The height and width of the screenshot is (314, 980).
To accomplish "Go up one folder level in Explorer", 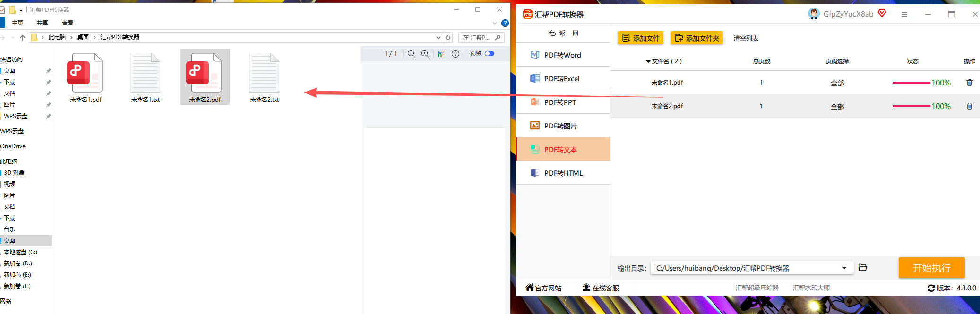I will click(23, 37).
